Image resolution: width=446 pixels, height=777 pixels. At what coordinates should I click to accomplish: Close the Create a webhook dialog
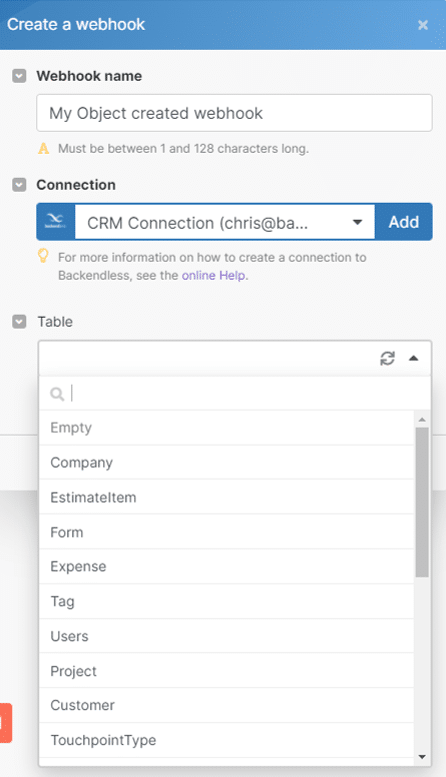tap(423, 25)
